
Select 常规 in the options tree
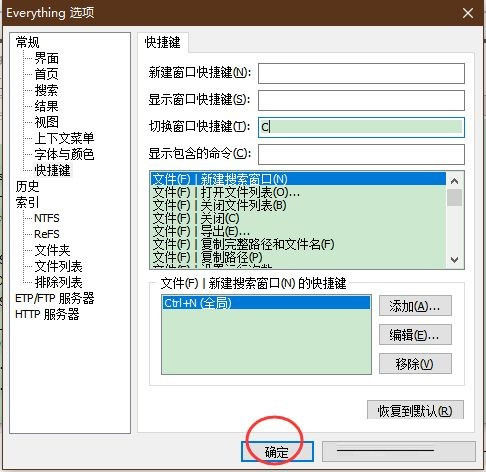27,42
